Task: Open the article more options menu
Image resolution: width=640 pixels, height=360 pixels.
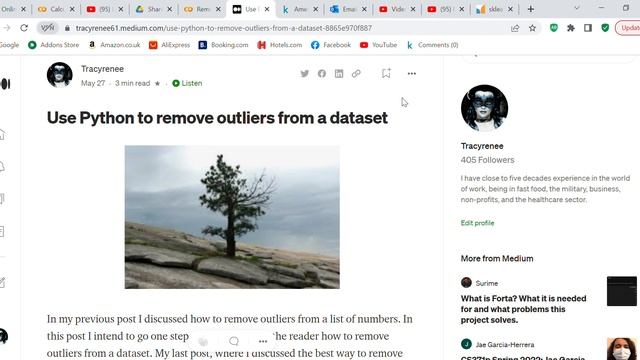Action: [411, 73]
